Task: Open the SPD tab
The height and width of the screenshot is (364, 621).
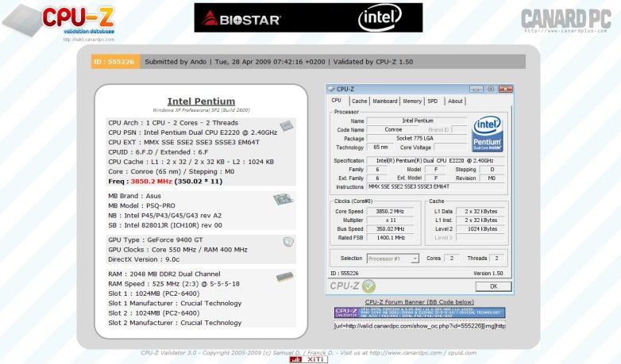Action: (433, 101)
